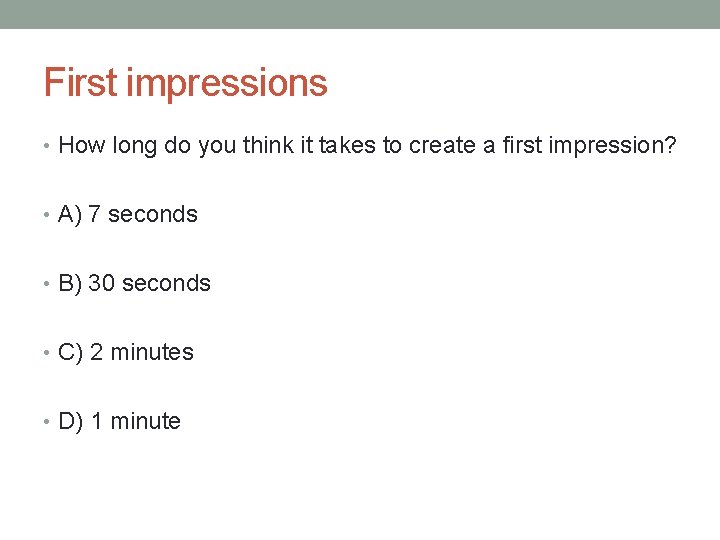Choose answer "B) 30 seconds"
Image resolution: width=720 pixels, height=540 pixels.
[x=135, y=283]
